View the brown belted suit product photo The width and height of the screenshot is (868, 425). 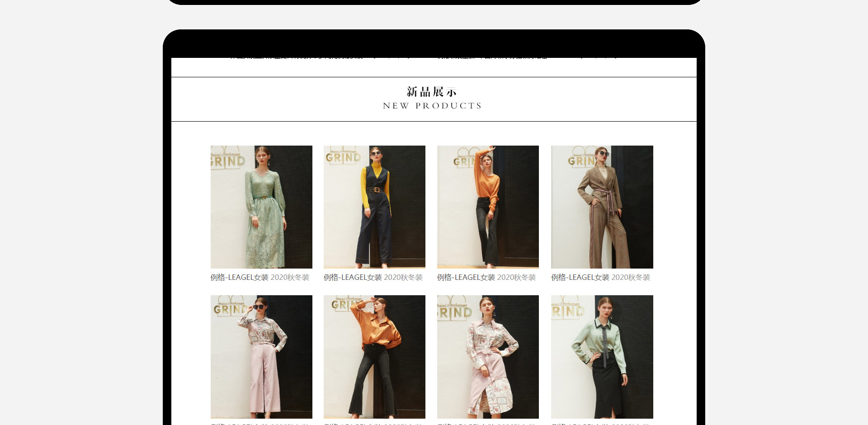(602, 207)
